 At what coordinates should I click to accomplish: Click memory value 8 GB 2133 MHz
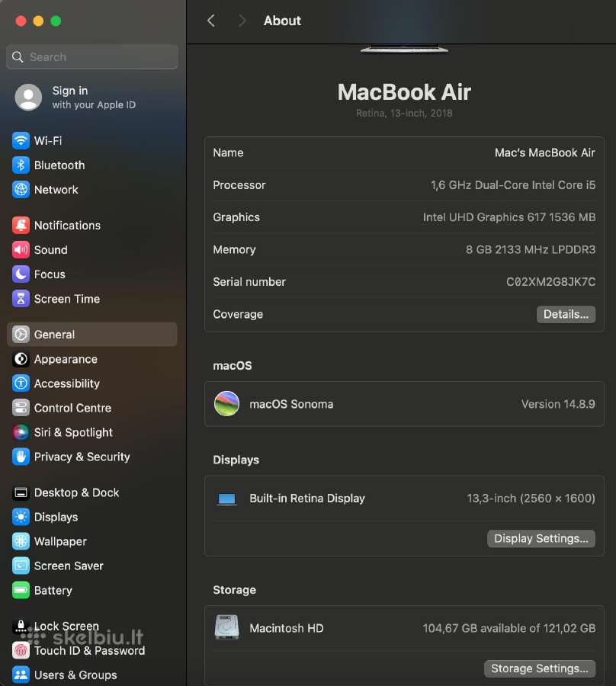pos(531,249)
